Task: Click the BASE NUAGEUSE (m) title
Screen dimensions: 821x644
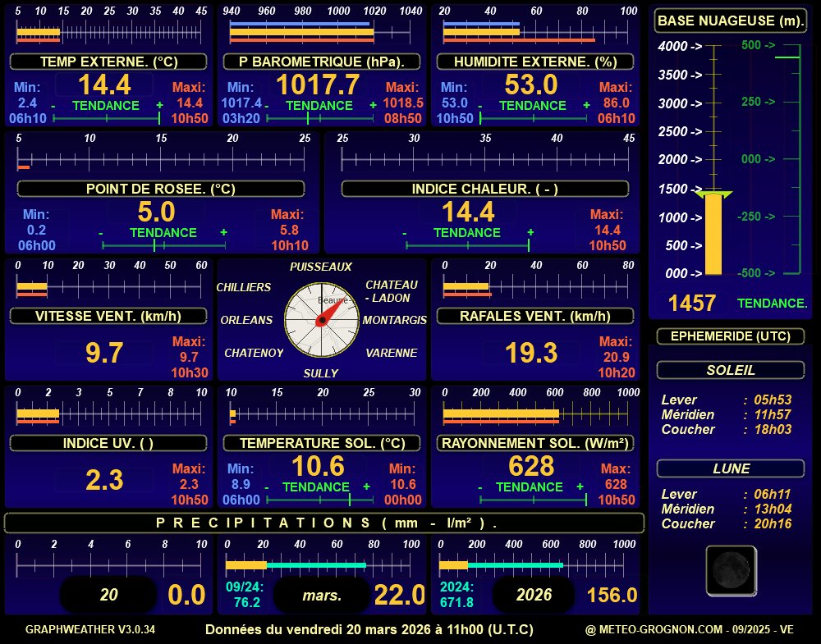Action: click(731, 21)
